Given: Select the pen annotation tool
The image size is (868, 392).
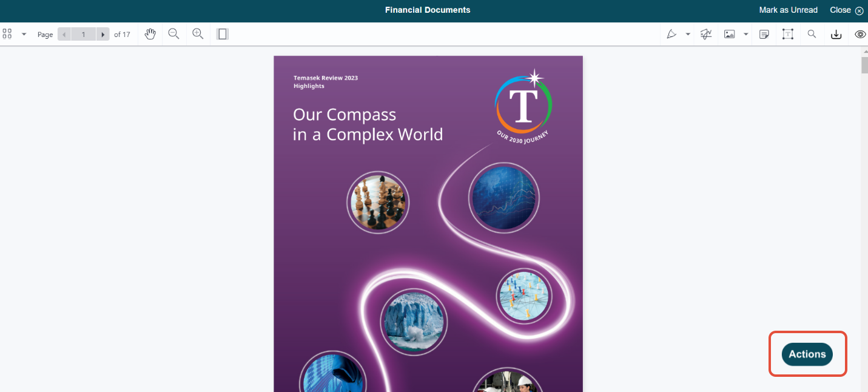Looking at the screenshot, I should [671, 34].
